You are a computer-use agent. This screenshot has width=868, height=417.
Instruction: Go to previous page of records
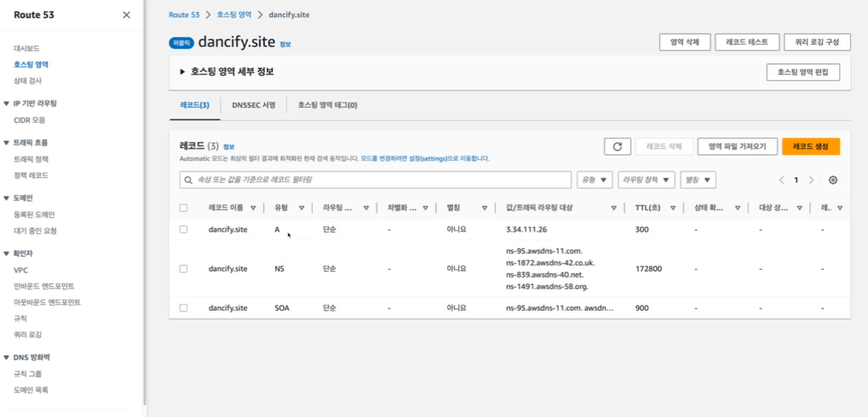coord(781,180)
